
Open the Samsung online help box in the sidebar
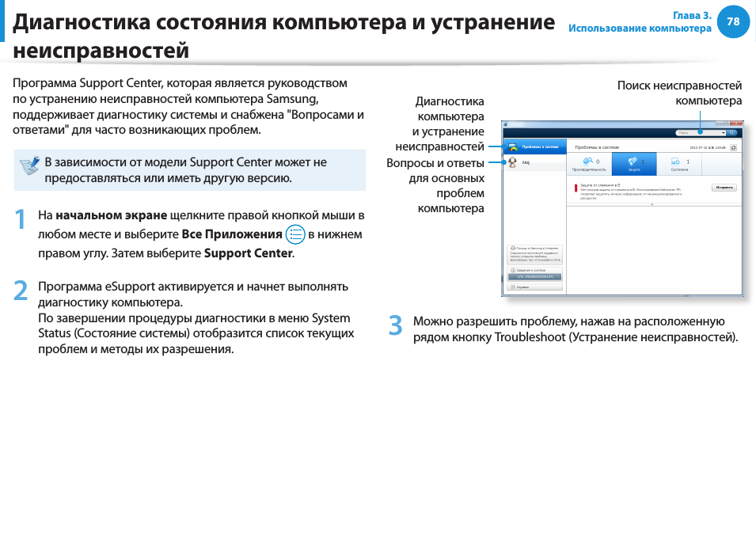tap(534, 254)
